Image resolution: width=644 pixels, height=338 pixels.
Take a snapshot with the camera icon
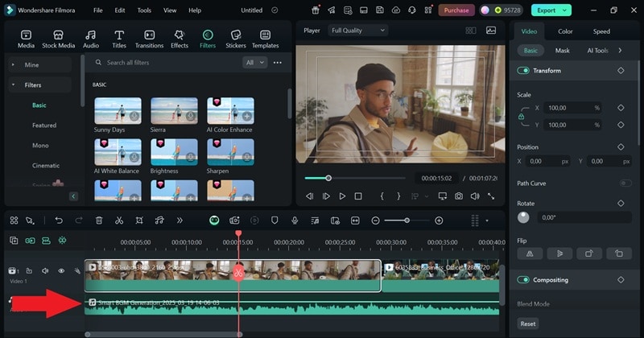click(x=458, y=196)
